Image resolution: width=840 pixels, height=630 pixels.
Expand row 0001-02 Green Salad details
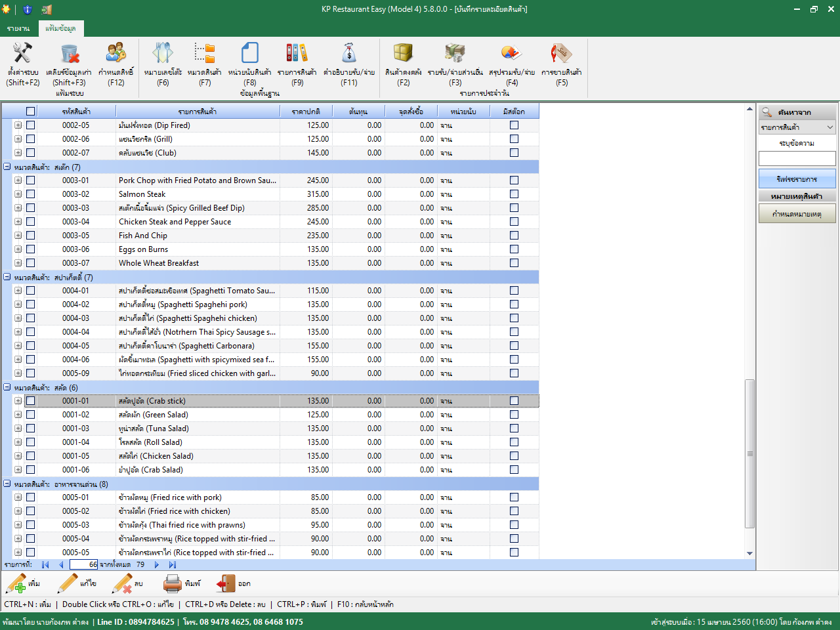pos(18,415)
